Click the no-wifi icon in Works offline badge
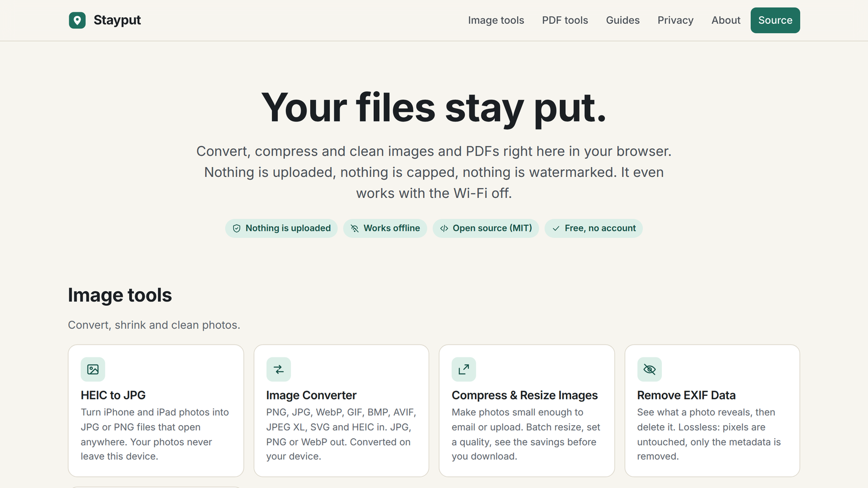Viewport: 868px width, 488px height. [x=354, y=228]
